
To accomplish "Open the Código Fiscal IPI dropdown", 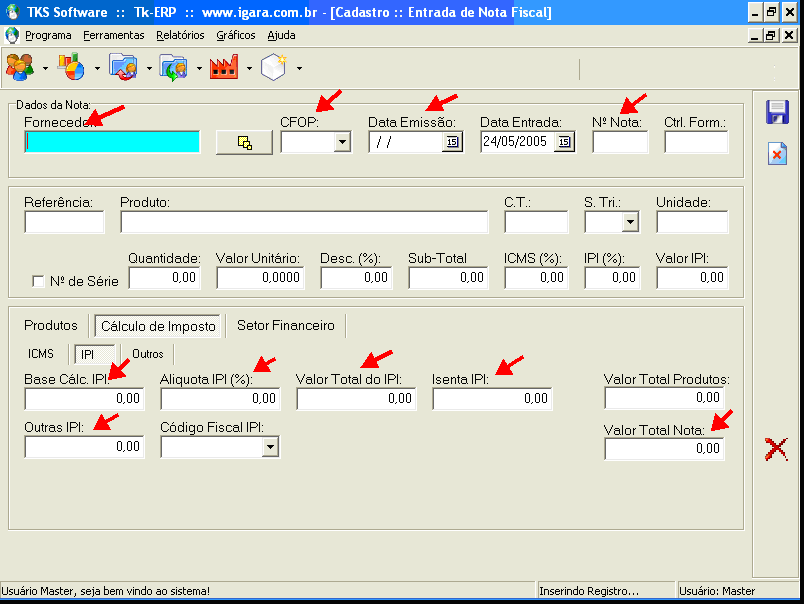I will click(270, 447).
